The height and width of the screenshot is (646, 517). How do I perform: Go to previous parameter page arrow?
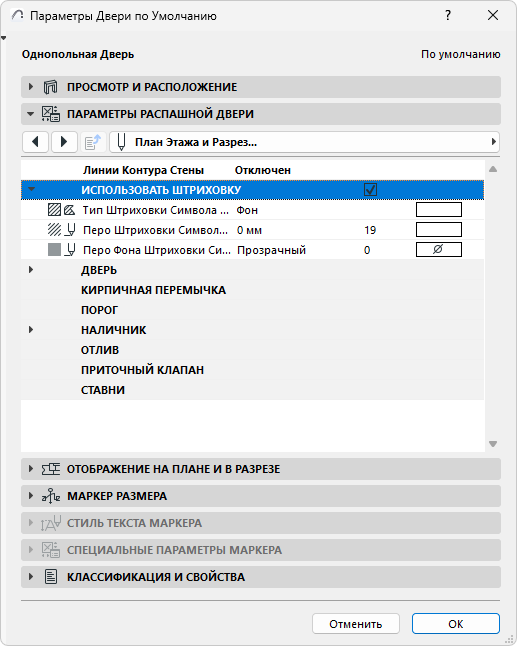pos(35,142)
